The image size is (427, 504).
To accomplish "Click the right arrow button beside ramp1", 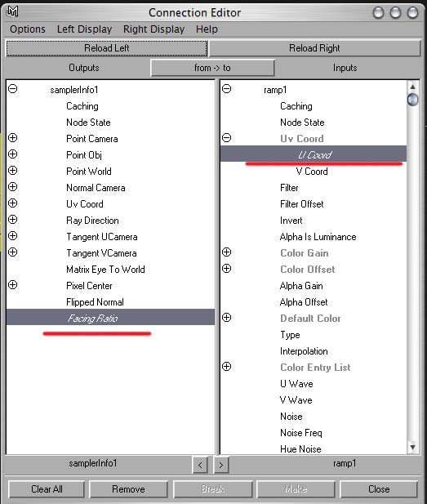I will [x=221, y=465].
